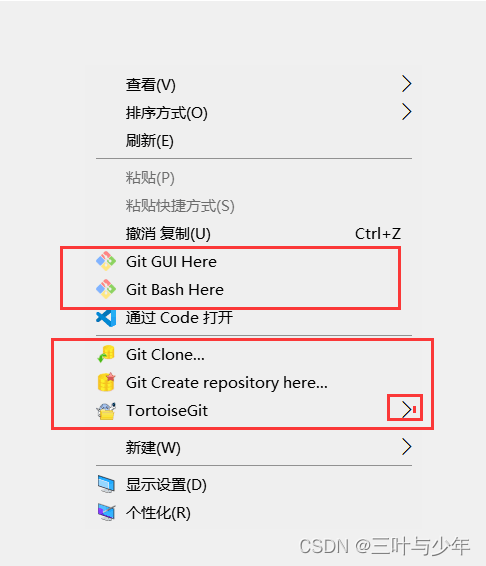Choose Git Create repository here...

[x=253, y=383]
